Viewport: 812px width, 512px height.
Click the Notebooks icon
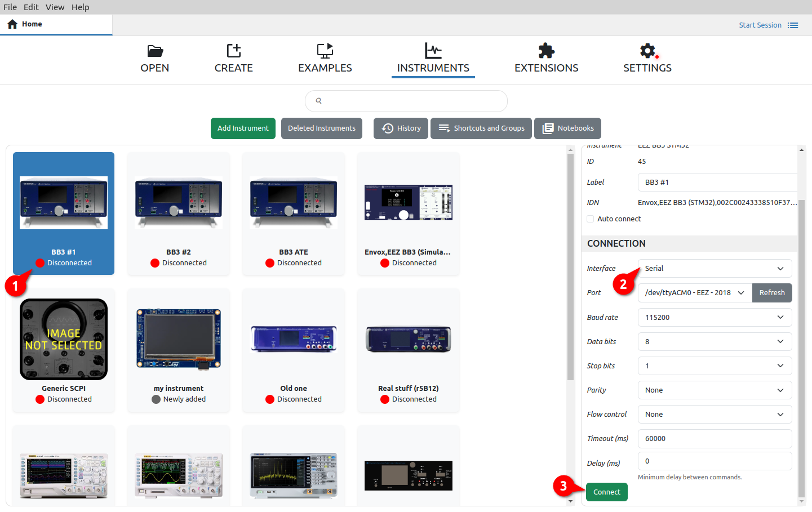pyautogui.click(x=548, y=128)
